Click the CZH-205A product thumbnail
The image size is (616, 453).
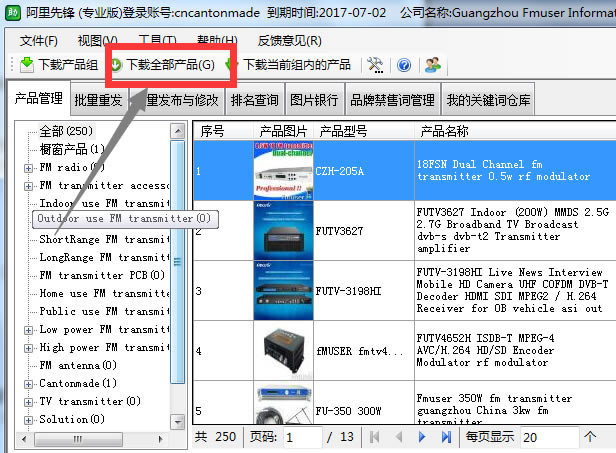283,171
